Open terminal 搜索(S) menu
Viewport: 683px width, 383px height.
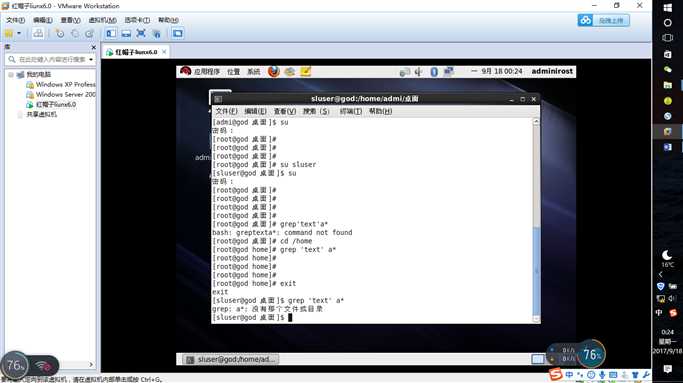click(316, 111)
